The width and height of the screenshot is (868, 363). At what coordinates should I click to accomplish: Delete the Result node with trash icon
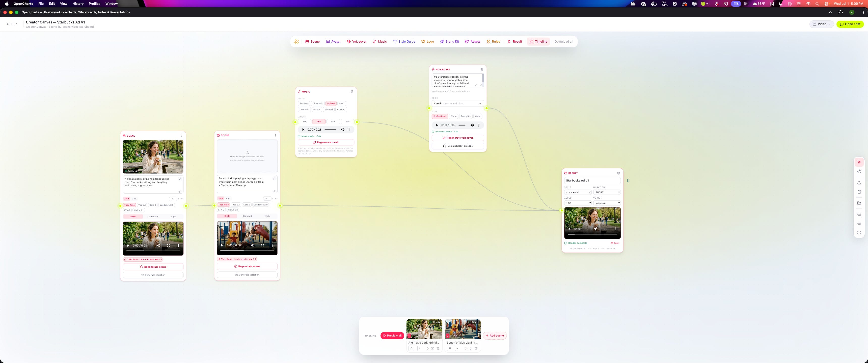coord(618,173)
